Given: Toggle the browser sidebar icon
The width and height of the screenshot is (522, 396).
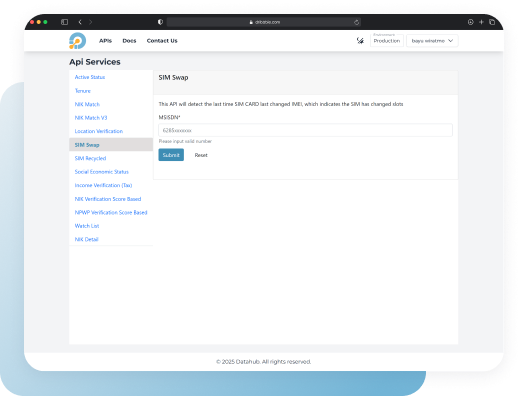Looking at the screenshot, I should [x=64, y=22].
